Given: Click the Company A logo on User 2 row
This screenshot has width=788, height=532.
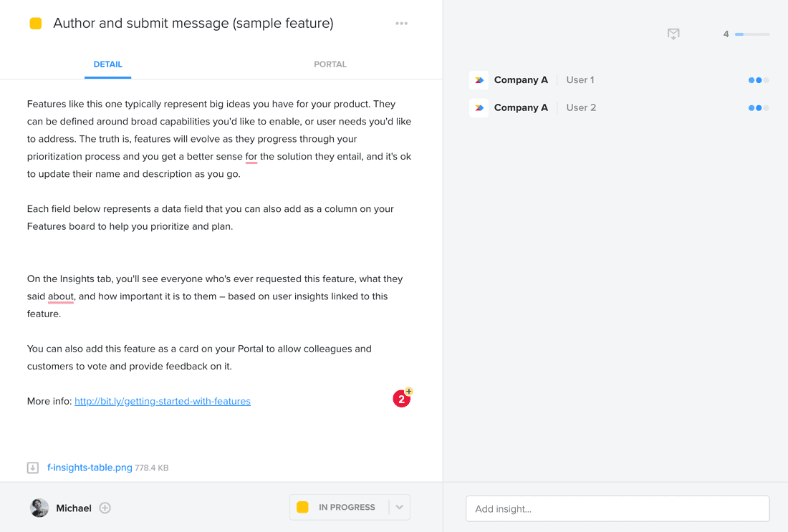Looking at the screenshot, I should pos(479,107).
